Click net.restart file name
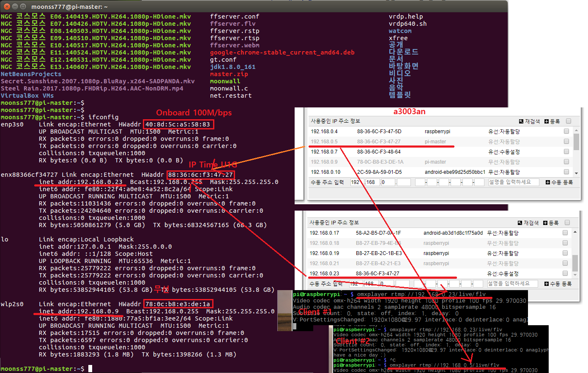This screenshot has width=588, height=373. point(231,96)
